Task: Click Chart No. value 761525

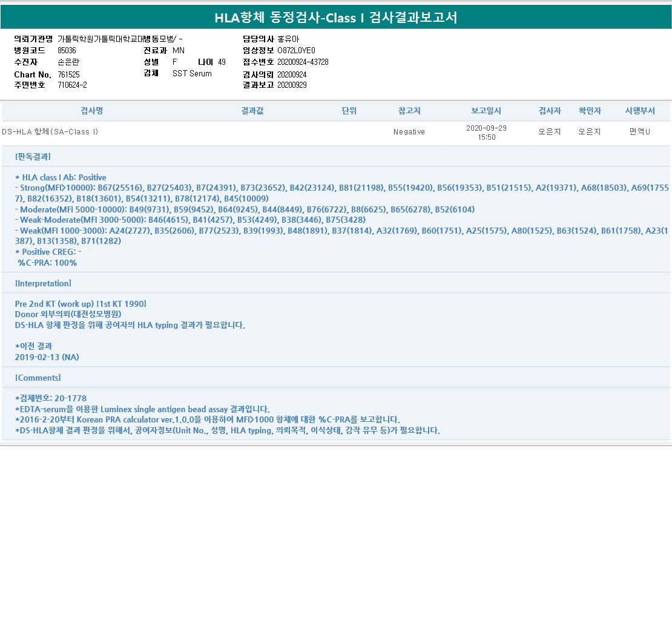Action: coord(68,74)
